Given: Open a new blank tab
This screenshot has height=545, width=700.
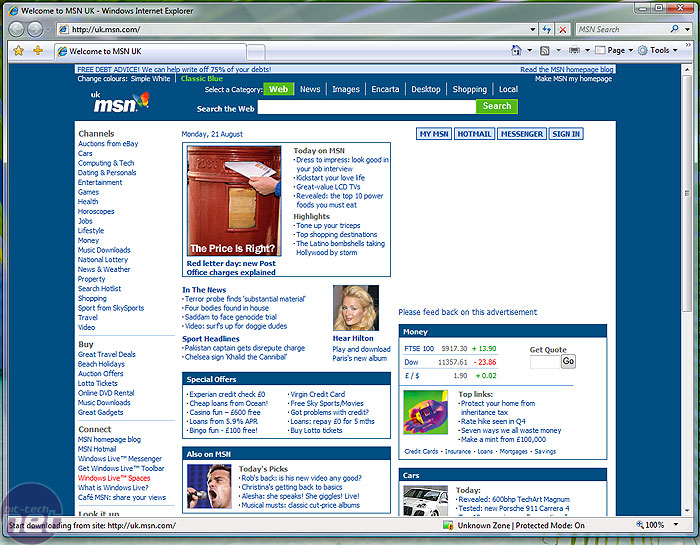Looking at the screenshot, I should 256,52.
